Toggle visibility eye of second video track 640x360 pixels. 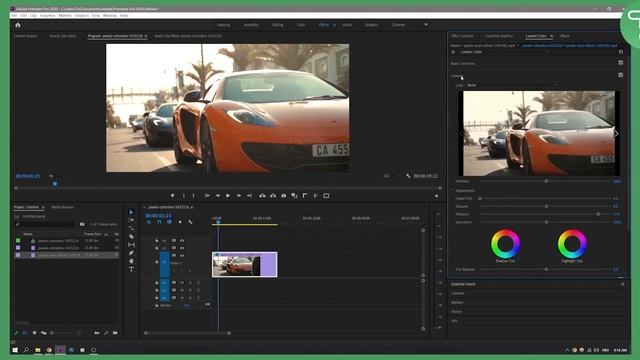[x=182, y=248]
